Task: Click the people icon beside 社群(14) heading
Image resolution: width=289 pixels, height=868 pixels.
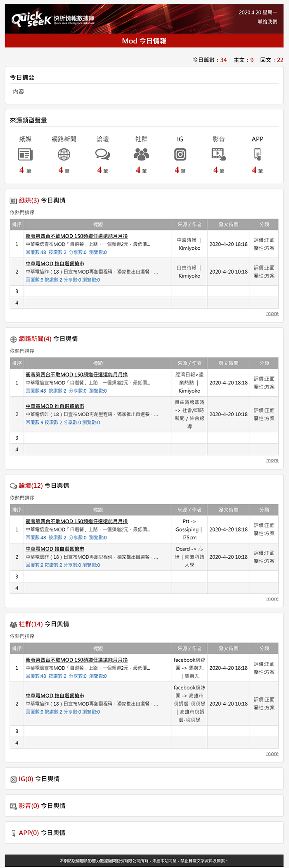Action: [x=13, y=625]
